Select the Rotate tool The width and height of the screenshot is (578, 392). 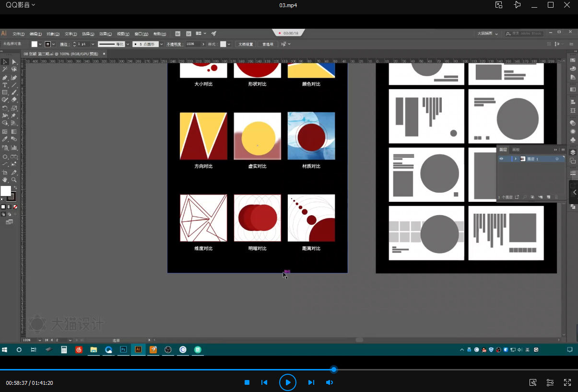click(5, 108)
